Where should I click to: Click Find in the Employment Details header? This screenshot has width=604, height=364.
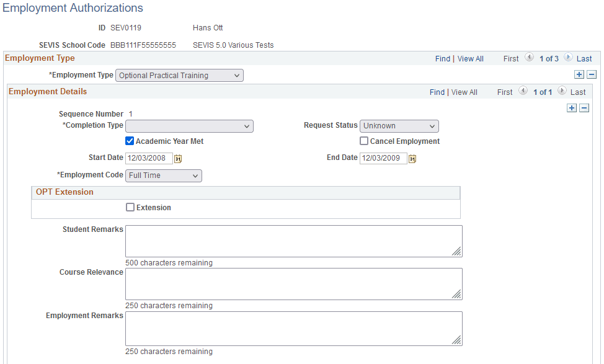tap(437, 91)
